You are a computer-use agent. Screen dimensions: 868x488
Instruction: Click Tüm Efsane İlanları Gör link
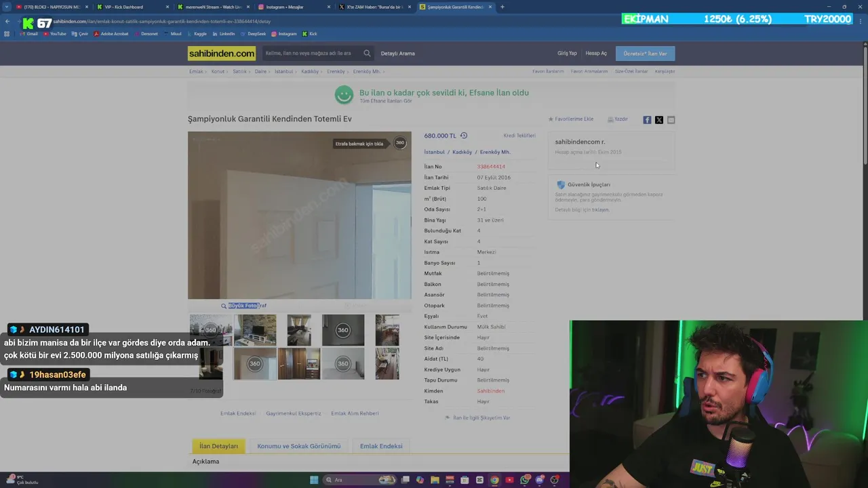tap(386, 101)
